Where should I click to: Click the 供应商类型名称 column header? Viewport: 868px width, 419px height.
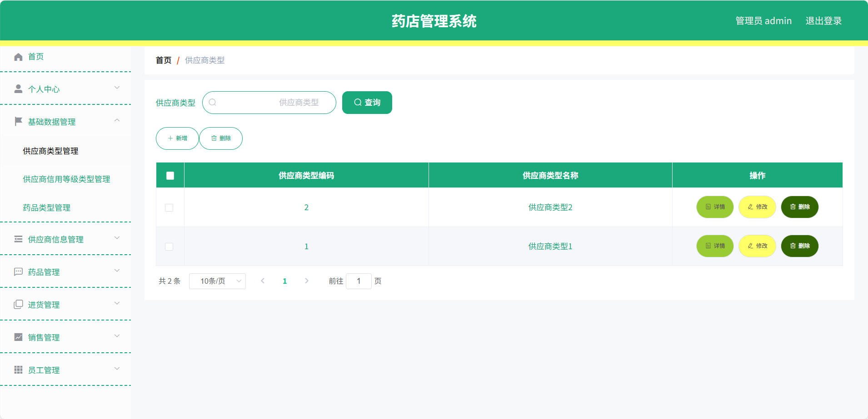point(550,176)
